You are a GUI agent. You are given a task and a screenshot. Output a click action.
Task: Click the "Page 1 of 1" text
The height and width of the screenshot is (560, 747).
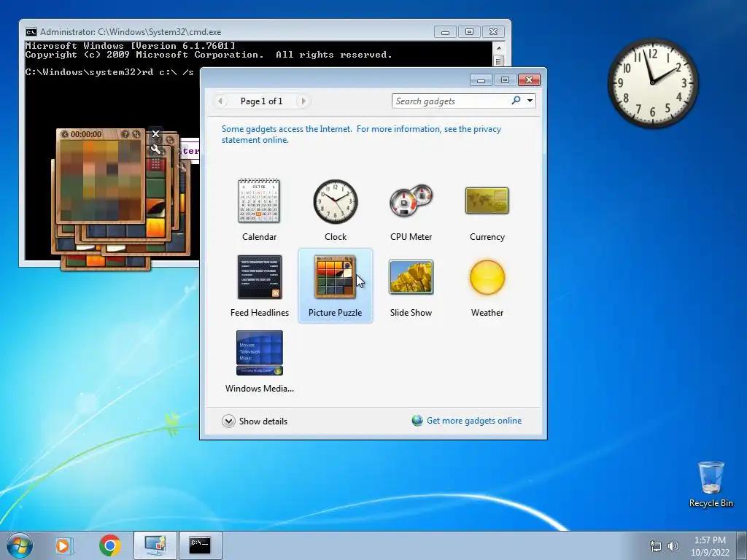[x=262, y=101]
